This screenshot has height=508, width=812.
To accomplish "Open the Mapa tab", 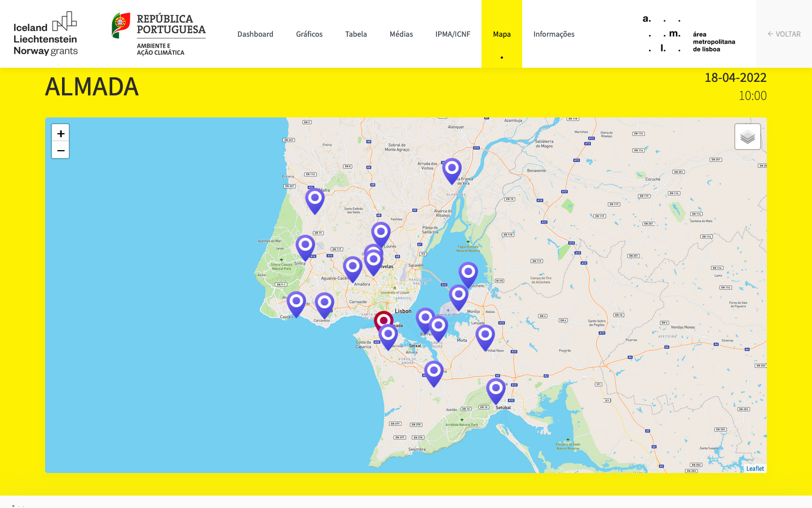I will (502, 34).
